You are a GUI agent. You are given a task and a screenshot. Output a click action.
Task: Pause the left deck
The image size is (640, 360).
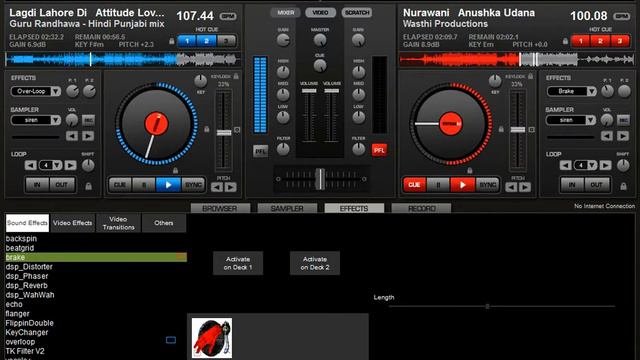144,185
